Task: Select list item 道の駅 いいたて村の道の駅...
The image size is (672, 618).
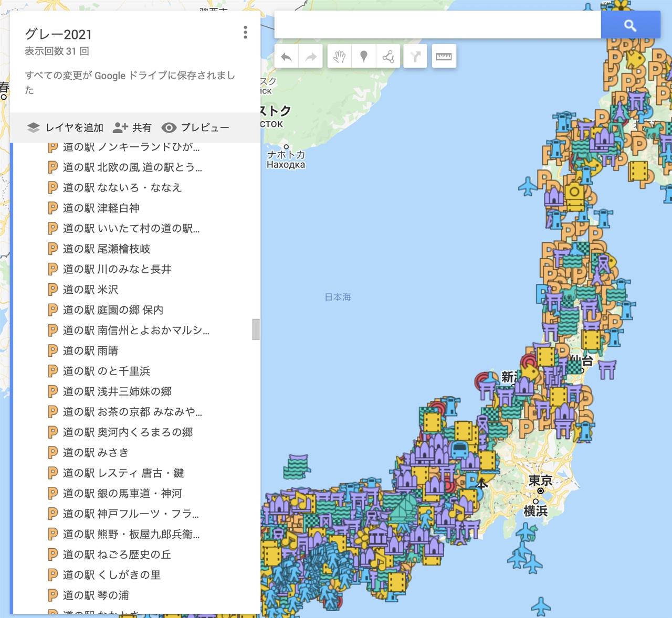Action: click(x=131, y=228)
